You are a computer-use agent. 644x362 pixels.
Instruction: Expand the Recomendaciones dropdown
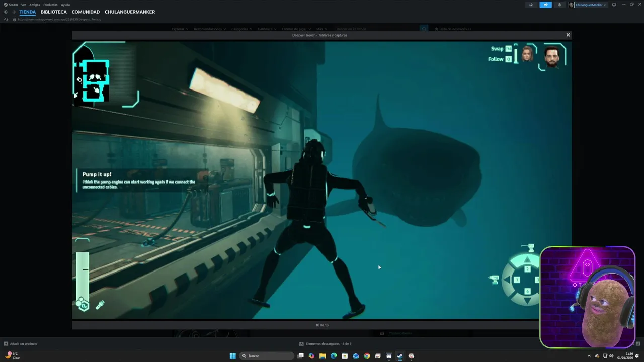click(209, 29)
